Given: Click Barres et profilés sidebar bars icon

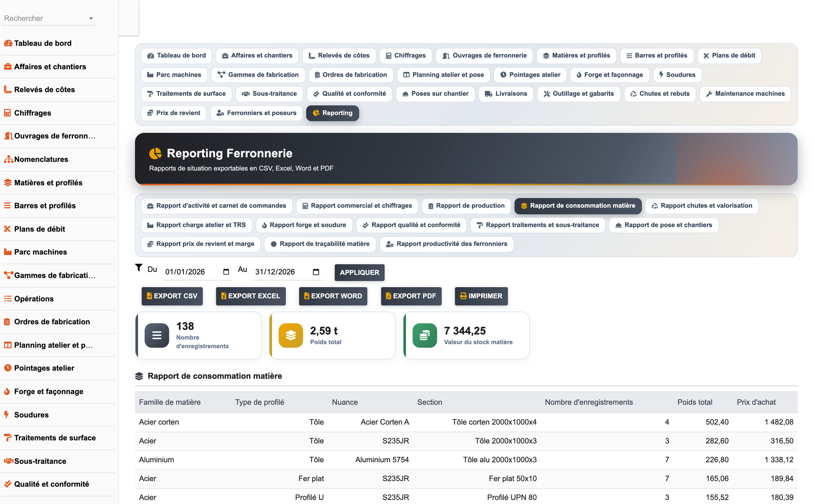Looking at the screenshot, I should coord(8,206).
